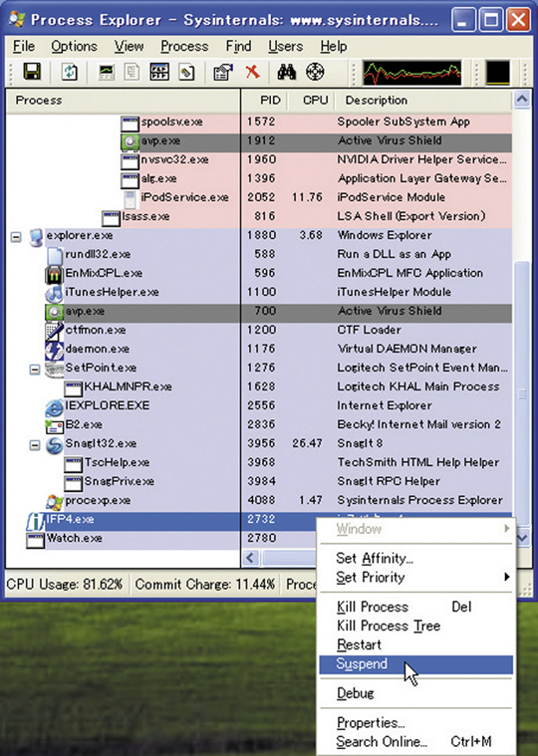Click the red X Kill Process icon
Image resolution: width=538 pixels, height=756 pixels.
pos(252,73)
